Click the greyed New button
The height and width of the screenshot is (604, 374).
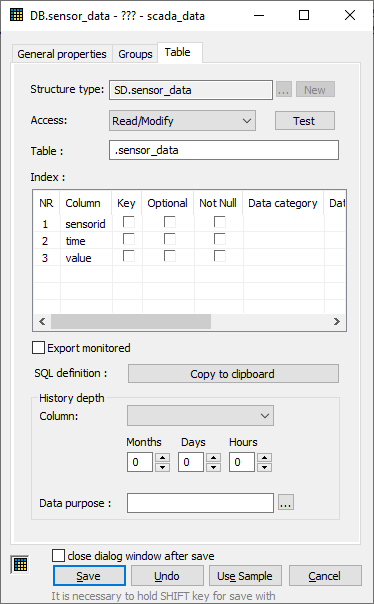pos(315,90)
